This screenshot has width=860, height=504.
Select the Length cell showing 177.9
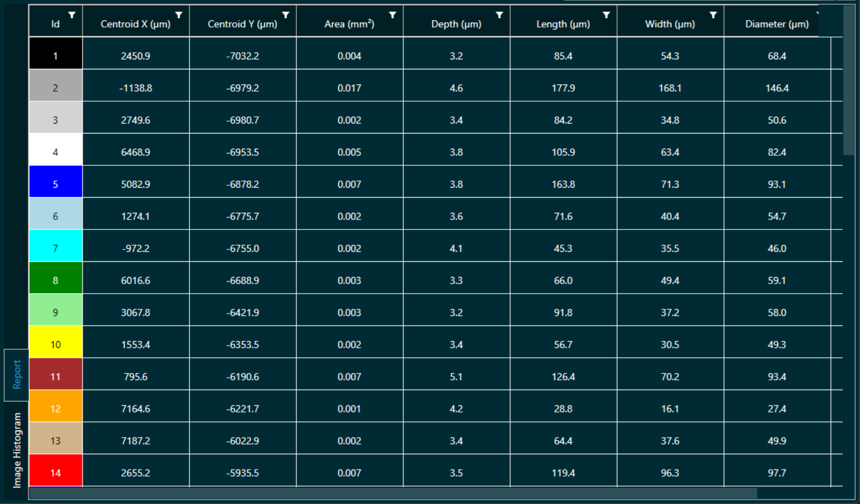(563, 88)
